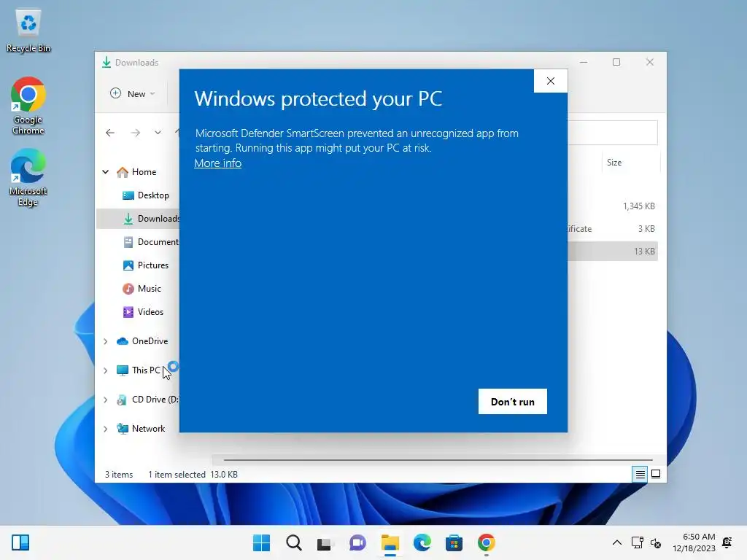The width and height of the screenshot is (747, 560).
Task: Open Google Chrome from the taskbar
Action: pos(487,542)
